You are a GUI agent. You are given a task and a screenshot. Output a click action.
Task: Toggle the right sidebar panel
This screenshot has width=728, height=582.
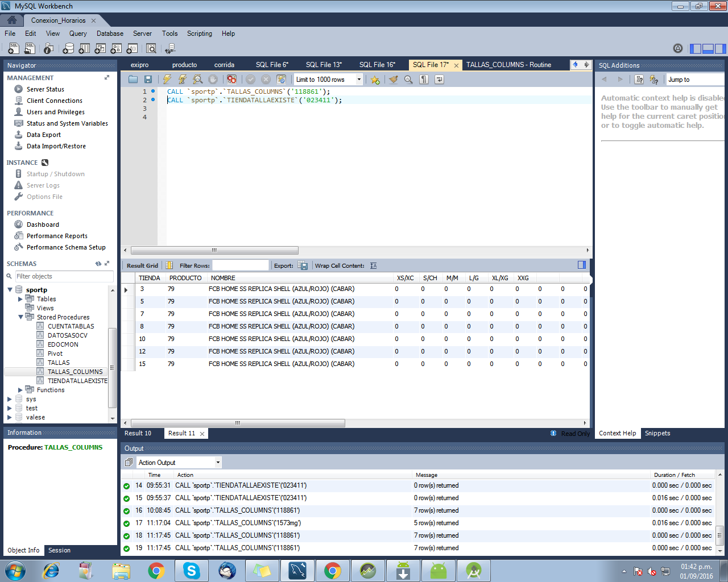(721, 49)
